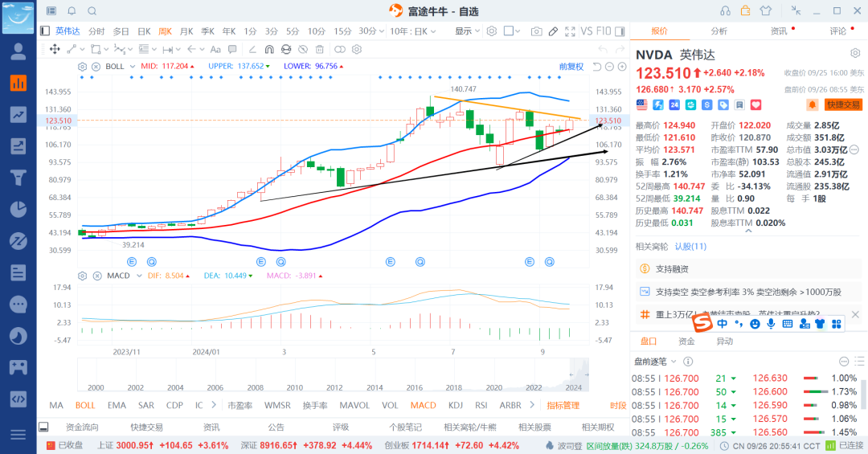Screen dimensions: 868x454
Task: Open the customer service headset icon
Action: coord(725,10)
